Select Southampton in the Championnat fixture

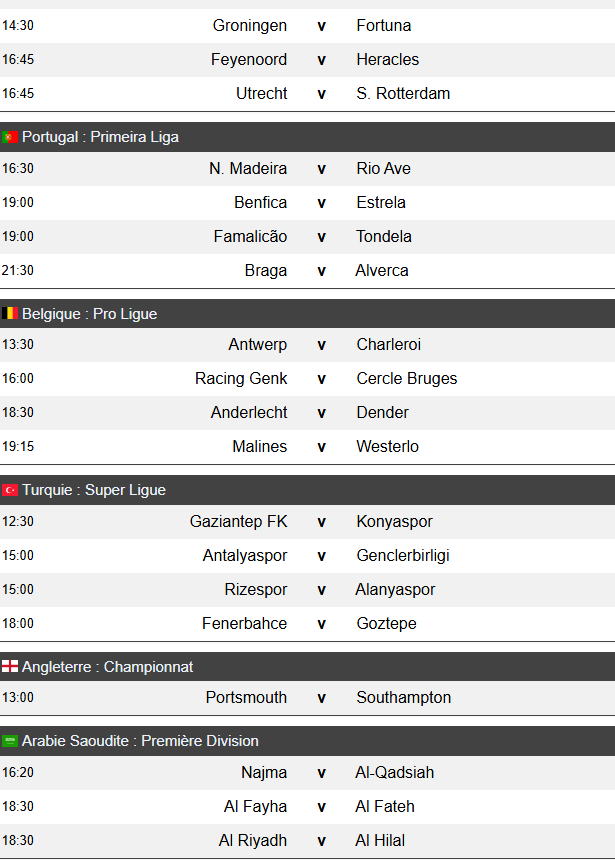[x=403, y=697]
